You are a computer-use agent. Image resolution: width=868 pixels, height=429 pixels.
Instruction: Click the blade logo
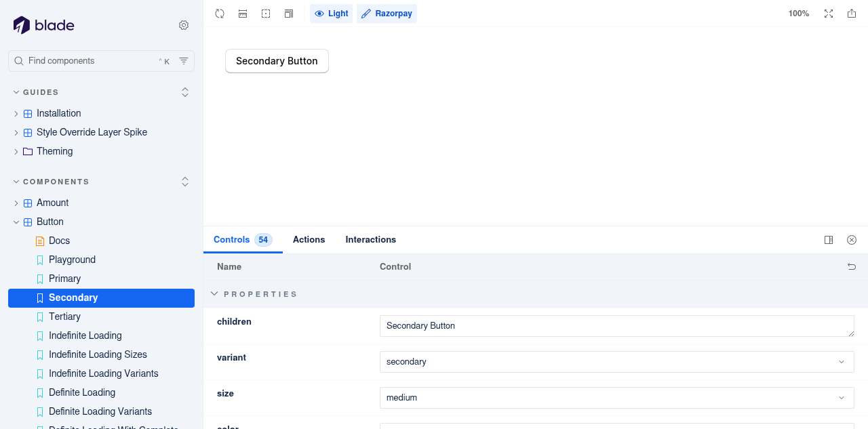click(43, 25)
